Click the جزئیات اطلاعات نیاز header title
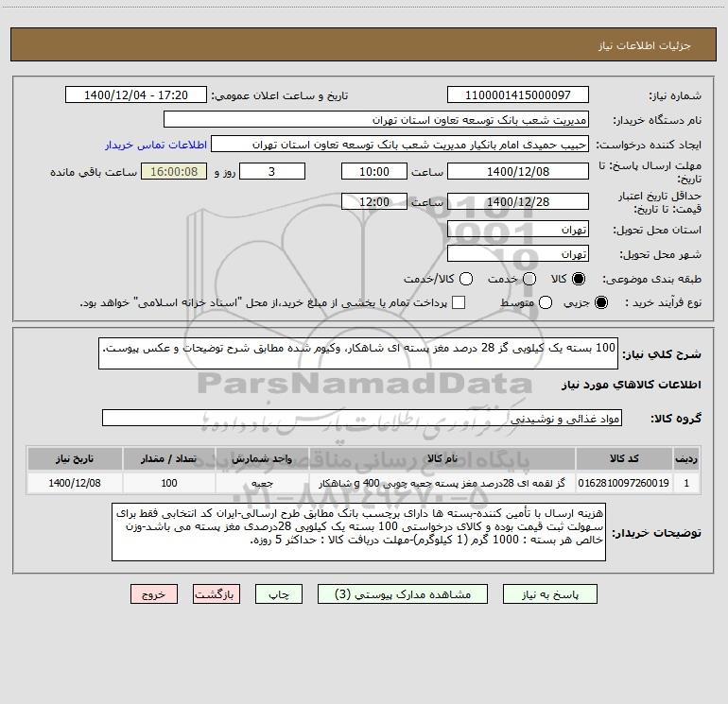The height and width of the screenshot is (704, 728). click(645, 45)
